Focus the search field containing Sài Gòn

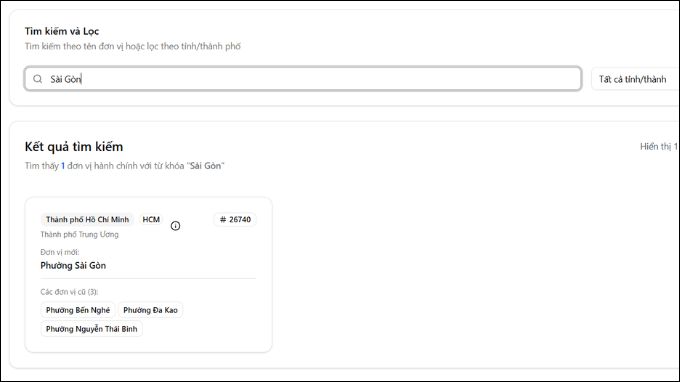pos(303,79)
